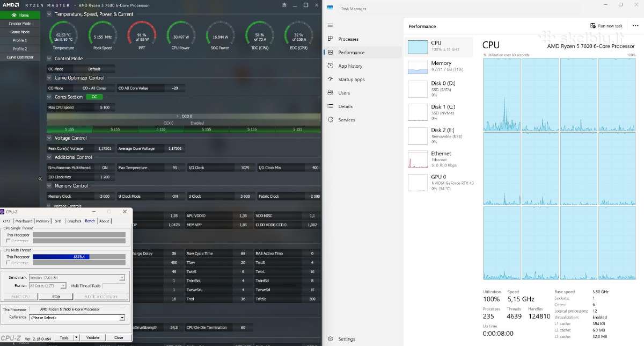Collapse Temperature, Speed, Power & Current section
This screenshot has width=644, height=346.
click(49, 14)
